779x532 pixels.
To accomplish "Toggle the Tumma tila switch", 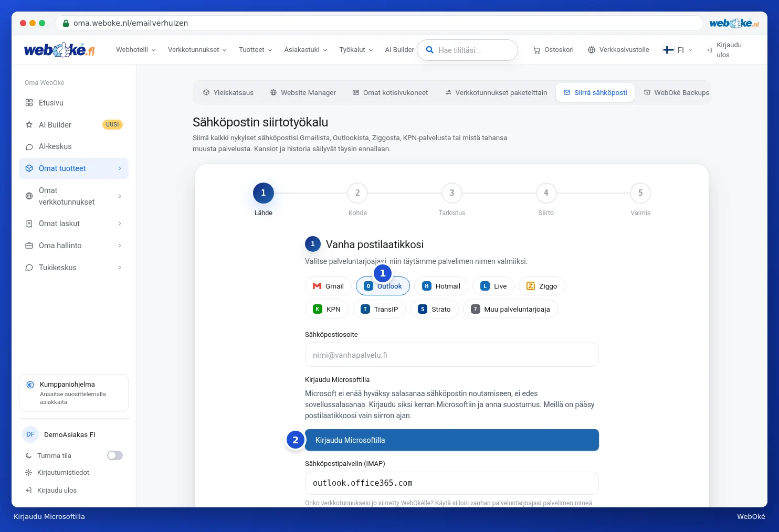I will click(115, 455).
